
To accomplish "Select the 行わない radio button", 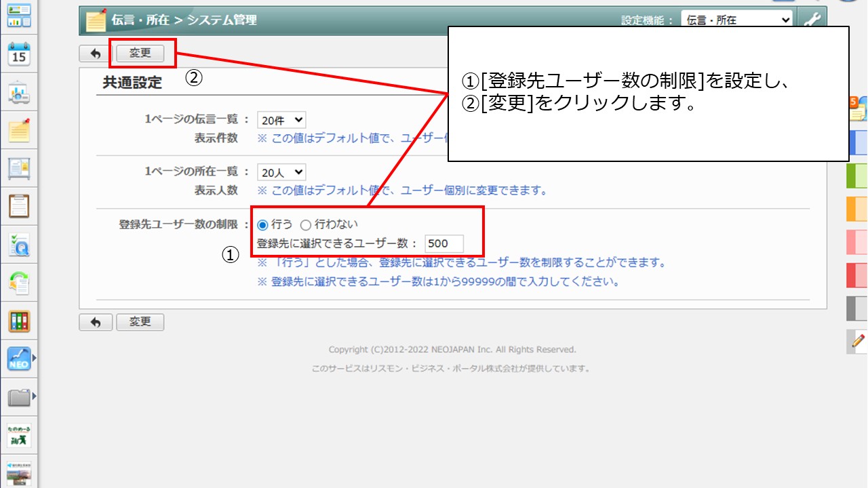I will (305, 225).
